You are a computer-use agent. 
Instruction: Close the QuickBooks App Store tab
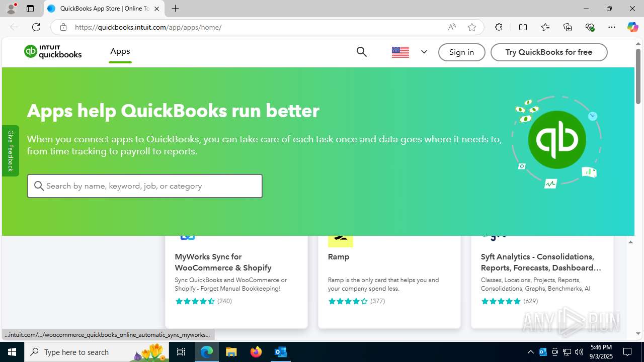[x=157, y=9]
